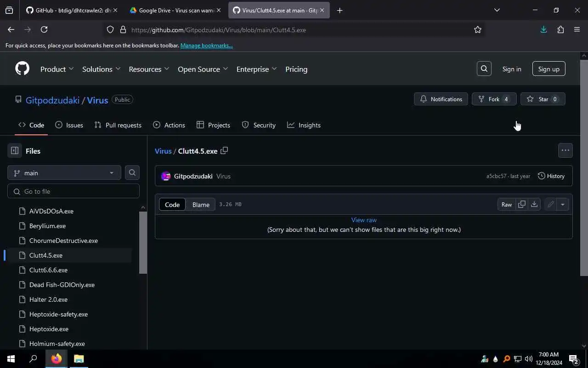Viewport: 588px width, 368px height.
Task: Open File Explorer from the taskbar
Action: point(79,359)
